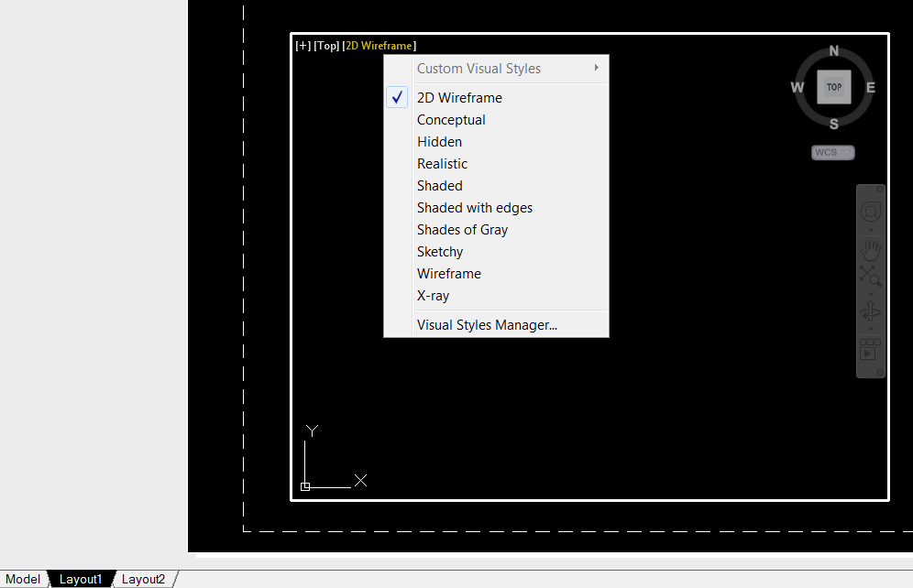
Task: Open the Full Navigation Wheel
Action: tap(871, 212)
